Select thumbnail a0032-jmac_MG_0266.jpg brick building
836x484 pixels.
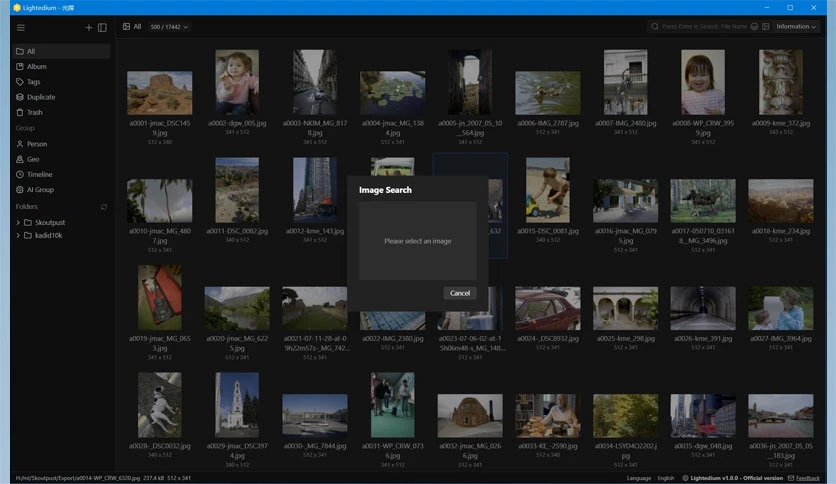[470, 416]
